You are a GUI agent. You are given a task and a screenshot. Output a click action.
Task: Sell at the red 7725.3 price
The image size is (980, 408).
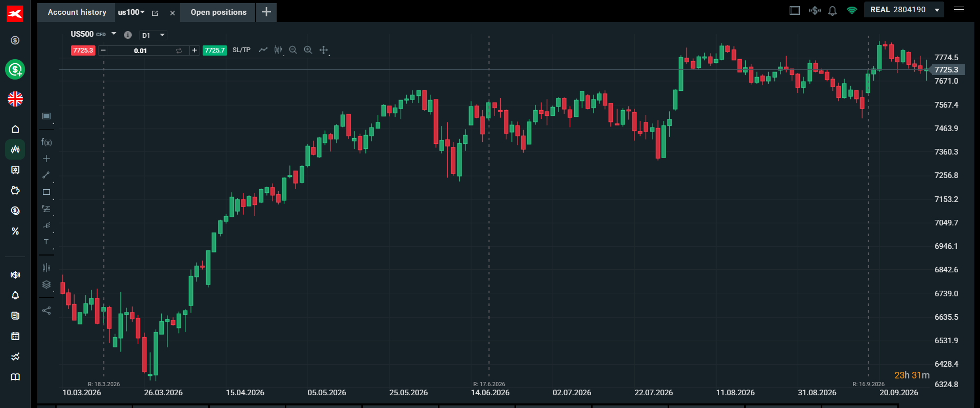[x=83, y=50]
